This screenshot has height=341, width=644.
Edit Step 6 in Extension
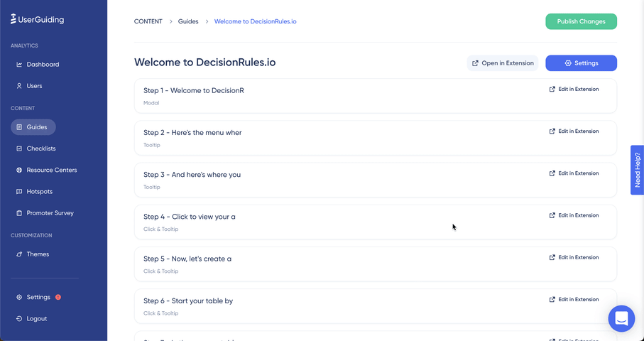574,300
